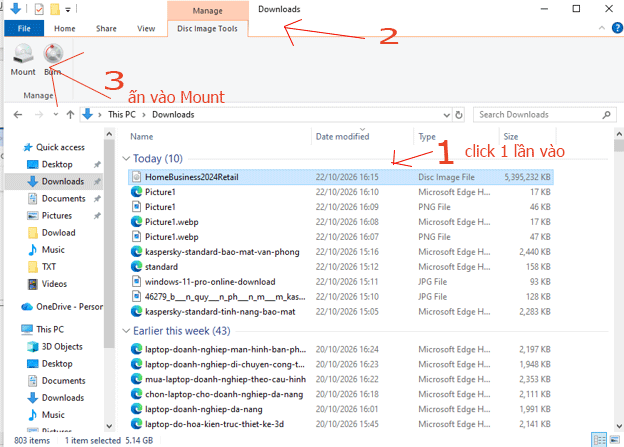Click the Forward navigation arrow
The width and height of the screenshot is (624, 447).
tap(39, 115)
